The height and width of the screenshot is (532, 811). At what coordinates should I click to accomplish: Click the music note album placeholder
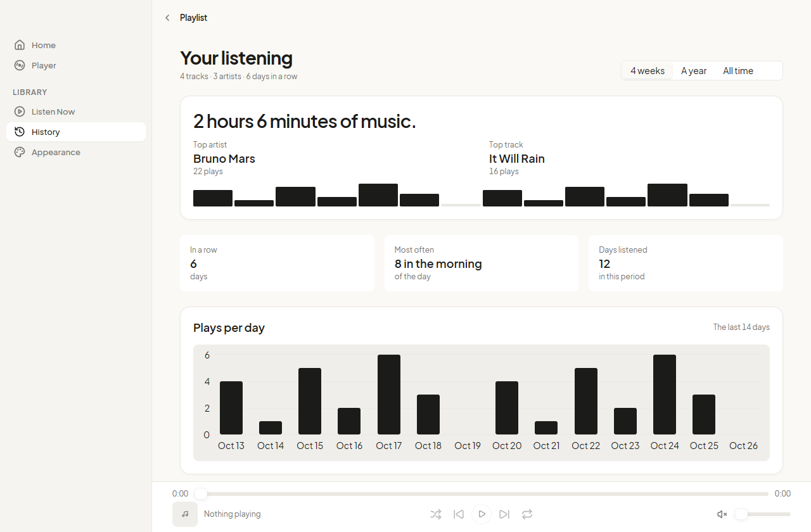(x=185, y=514)
